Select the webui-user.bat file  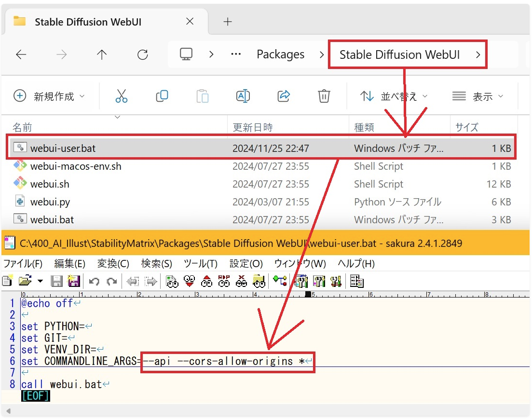coord(261,148)
